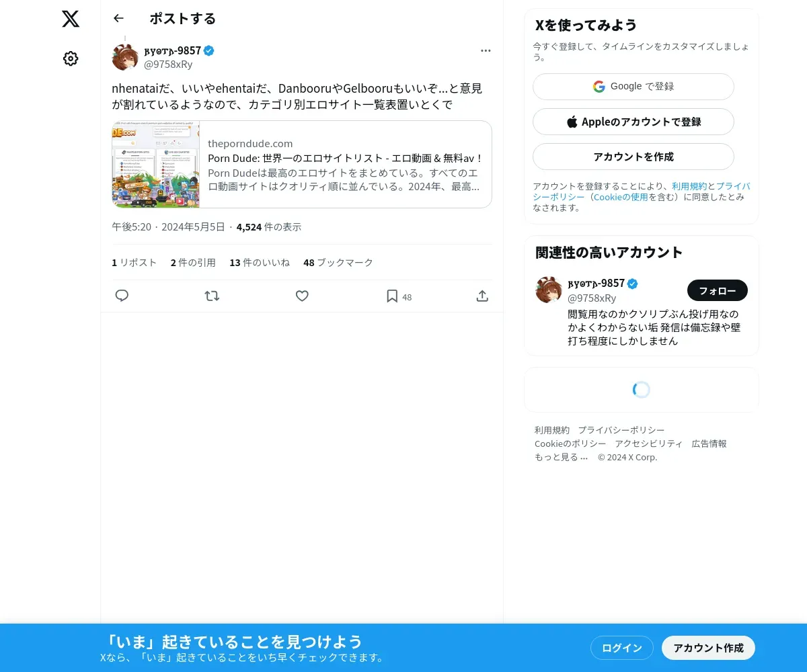Click the verified badge in the related accounts panel

633,284
